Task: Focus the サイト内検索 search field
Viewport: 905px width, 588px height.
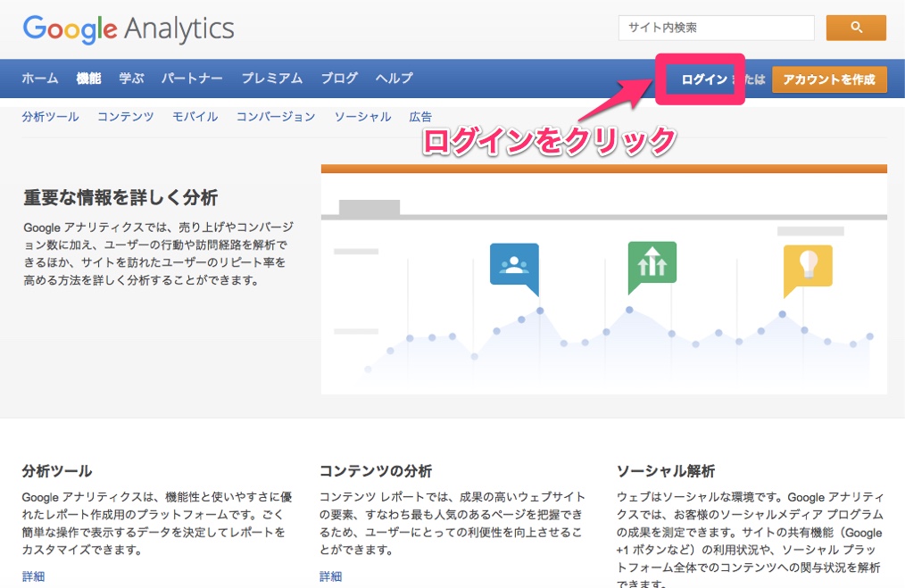Action: coord(717,28)
